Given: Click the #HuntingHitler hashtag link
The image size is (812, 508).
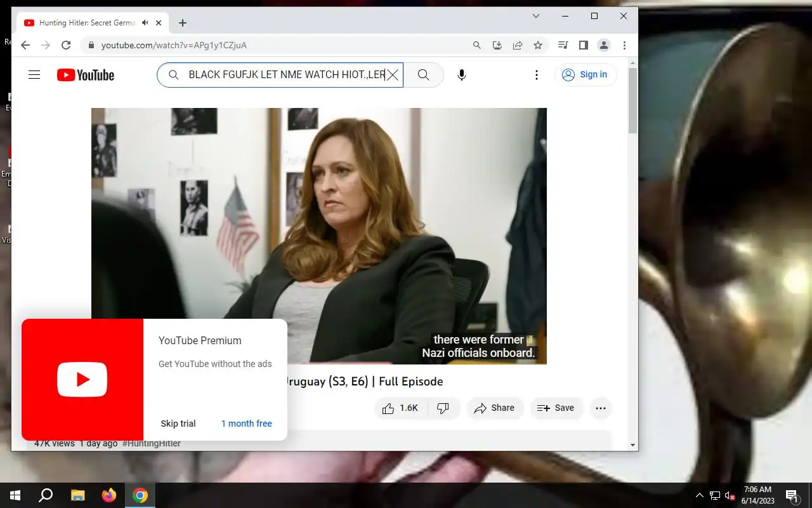Looking at the screenshot, I should [152, 443].
